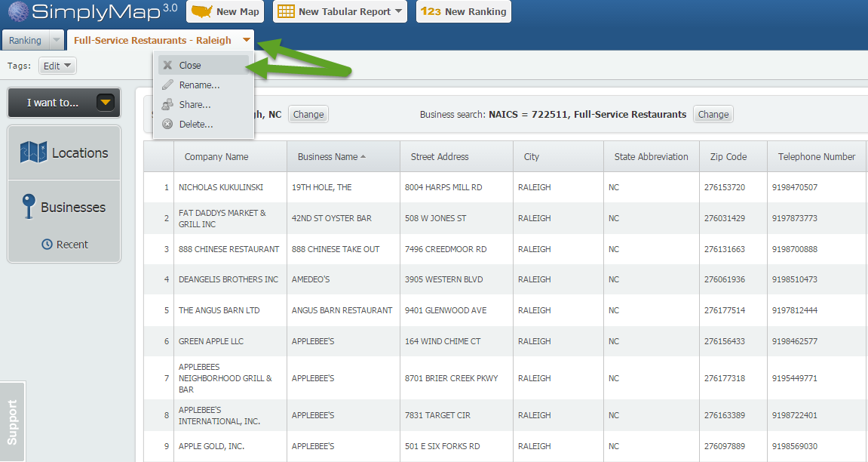Click the 123 icon on New Ranking
Image resolution: width=868 pixels, height=462 pixels.
pyautogui.click(x=431, y=11)
